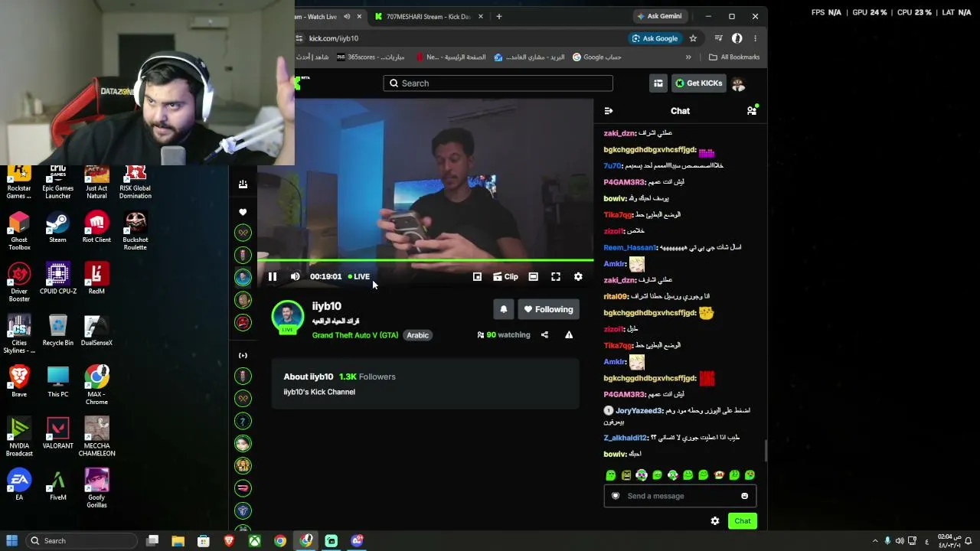Open JoryYazeed3 username in chat

(x=639, y=411)
